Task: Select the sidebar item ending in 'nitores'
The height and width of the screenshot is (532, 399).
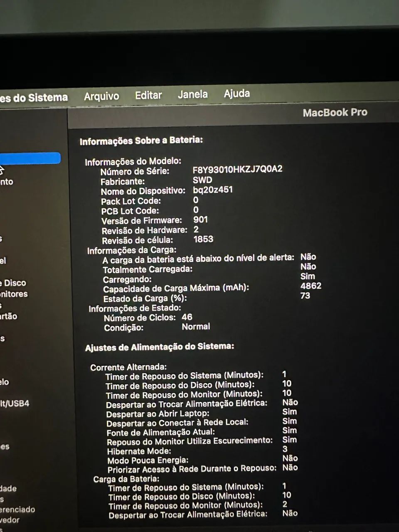Action: [x=14, y=294]
